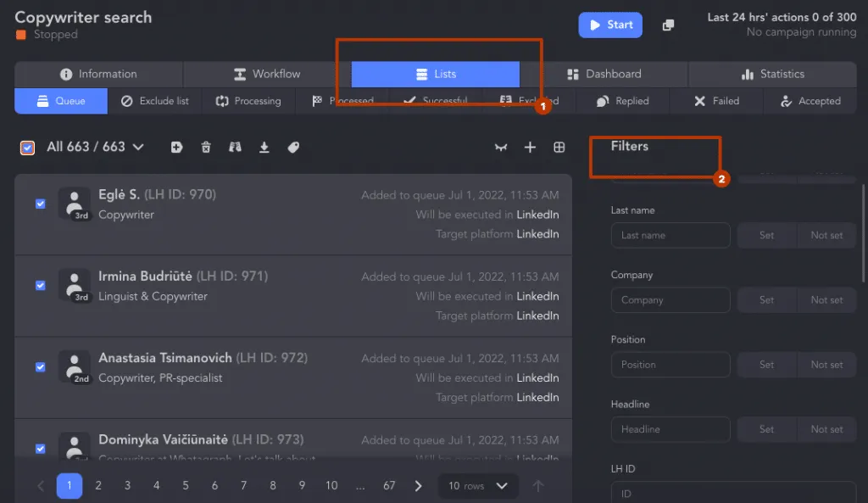Click Not set for Last name filter
This screenshot has width=868, height=503.
[826, 236]
